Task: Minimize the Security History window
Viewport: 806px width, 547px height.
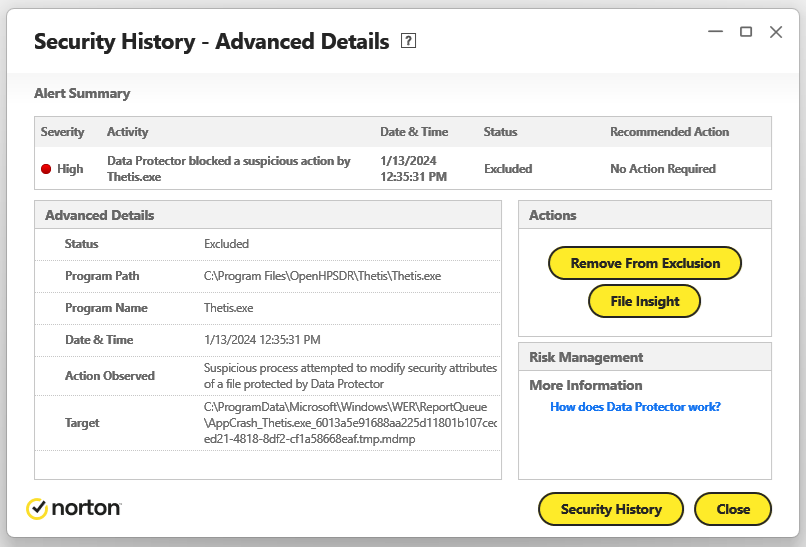Action: [715, 31]
